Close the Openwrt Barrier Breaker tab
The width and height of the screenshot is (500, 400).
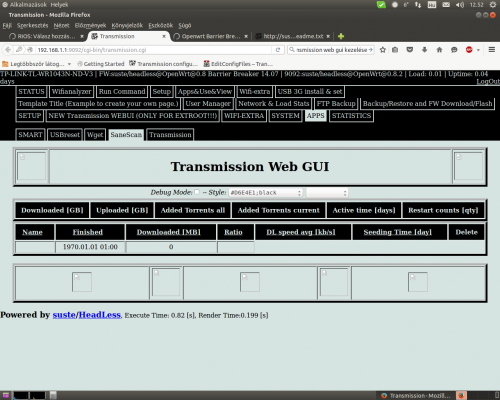[x=246, y=36]
